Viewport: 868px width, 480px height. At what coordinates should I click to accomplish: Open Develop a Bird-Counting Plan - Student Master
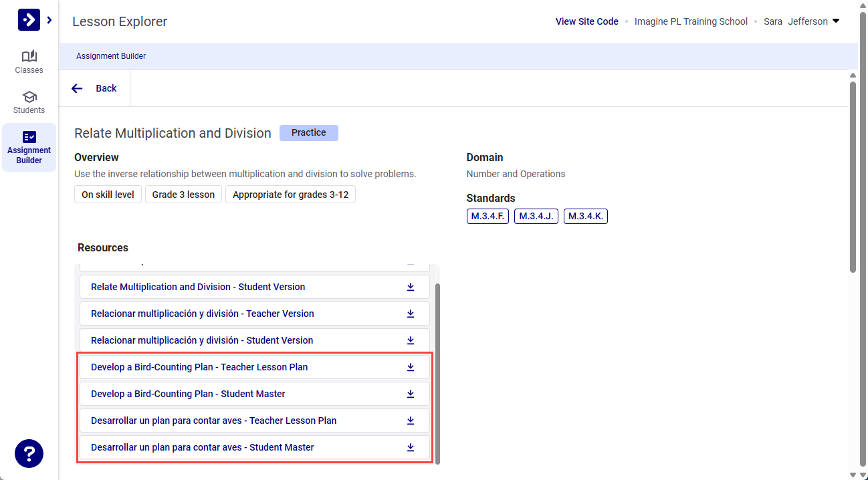(x=188, y=394)
